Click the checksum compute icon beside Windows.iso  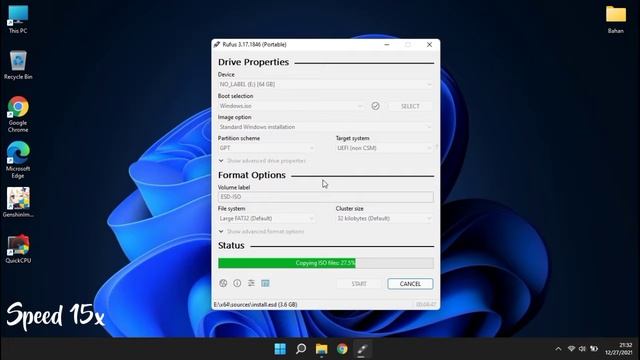[x=376, y=106]
